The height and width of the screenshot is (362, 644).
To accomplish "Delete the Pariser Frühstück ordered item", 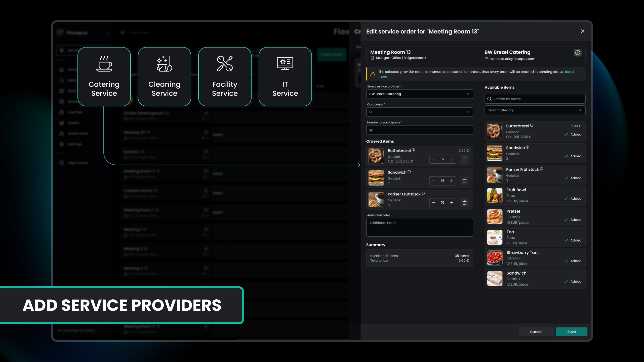I will (x=464, y=203).
